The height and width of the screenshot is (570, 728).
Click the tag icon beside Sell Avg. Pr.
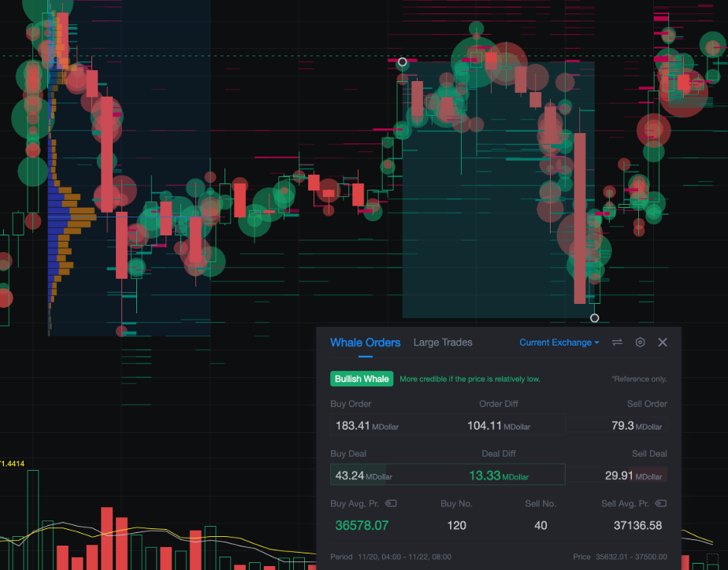pos(661,504)
